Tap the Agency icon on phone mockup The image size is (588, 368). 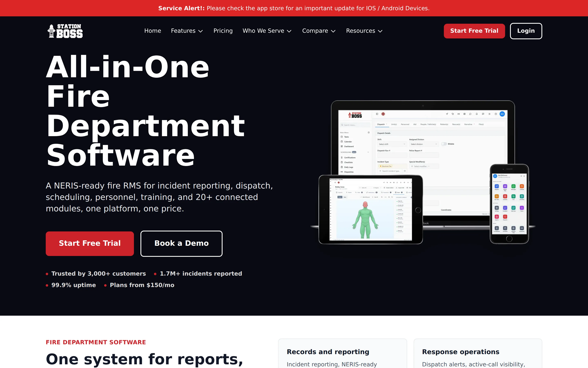click(x=497, y=217)
